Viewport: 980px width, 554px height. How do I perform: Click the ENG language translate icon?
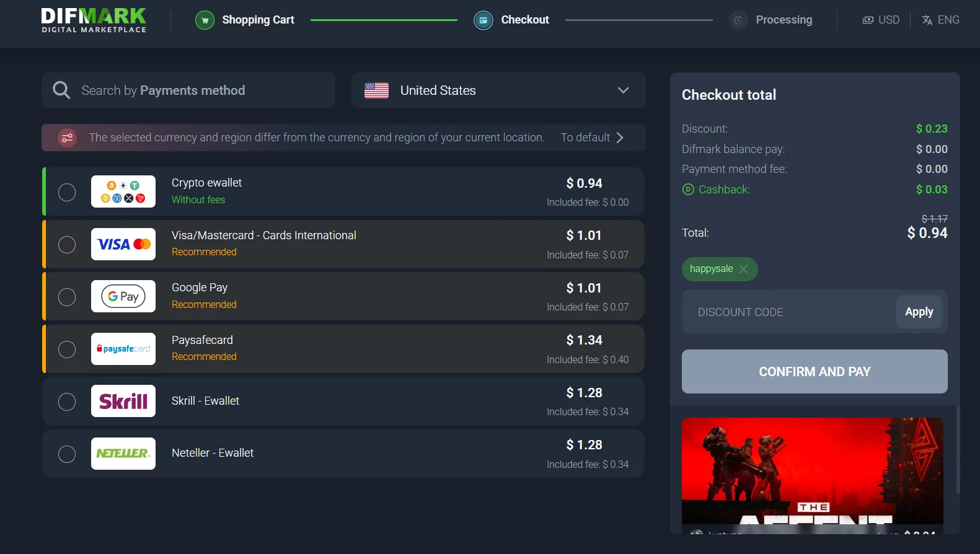point(927,20)
